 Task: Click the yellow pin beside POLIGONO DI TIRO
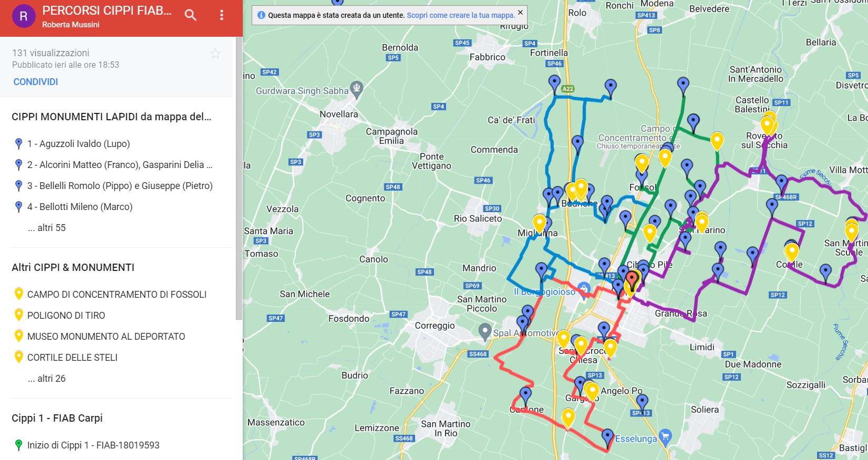point(19,315)
